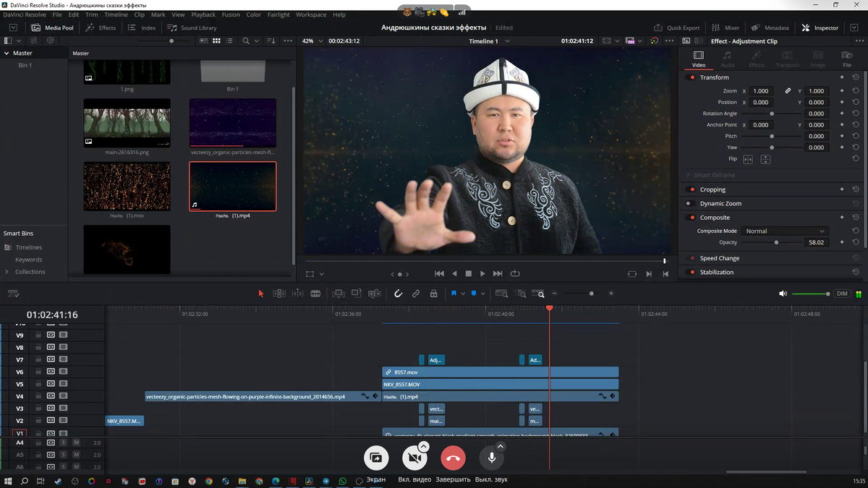The width and height of the screenshot is (868, 488).
Task: Open the Fusion menu
Action: click(x=231, y=14)
